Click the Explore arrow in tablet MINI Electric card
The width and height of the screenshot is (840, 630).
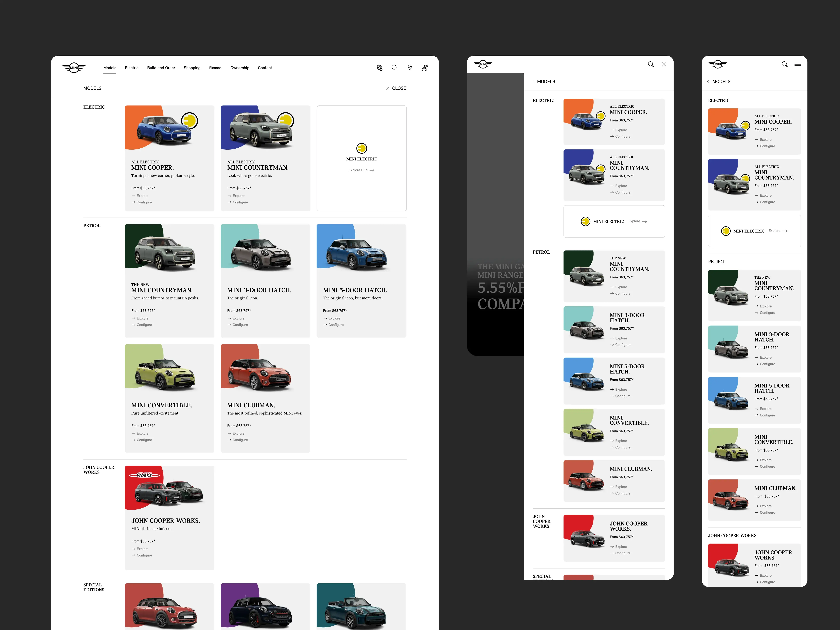[x=644, y=221]
